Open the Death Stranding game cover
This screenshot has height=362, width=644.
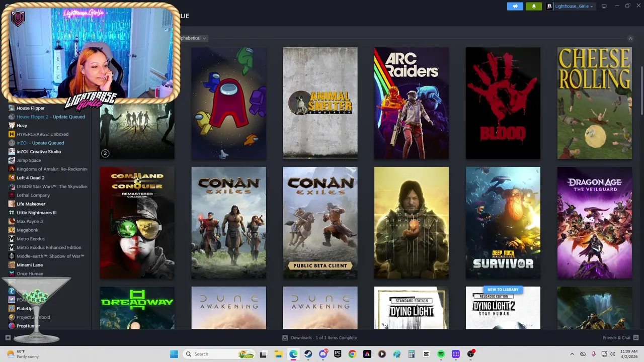tap(412, 223)
